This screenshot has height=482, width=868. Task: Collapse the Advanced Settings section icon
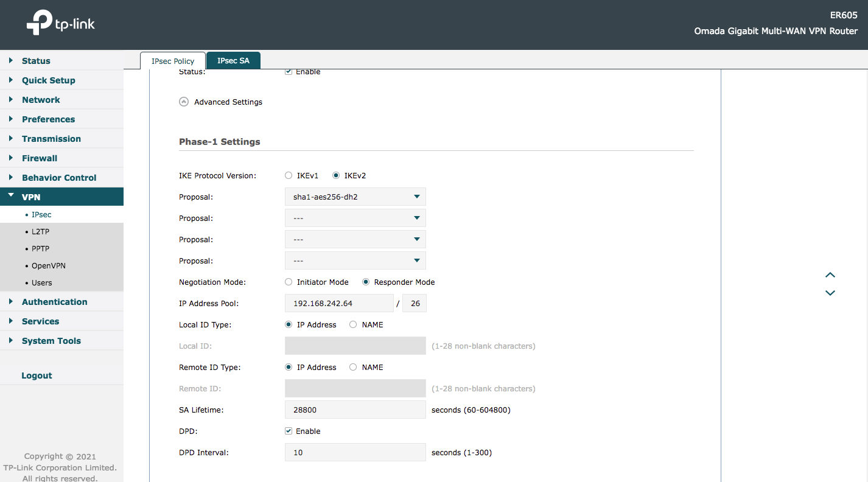pos(183,102)
